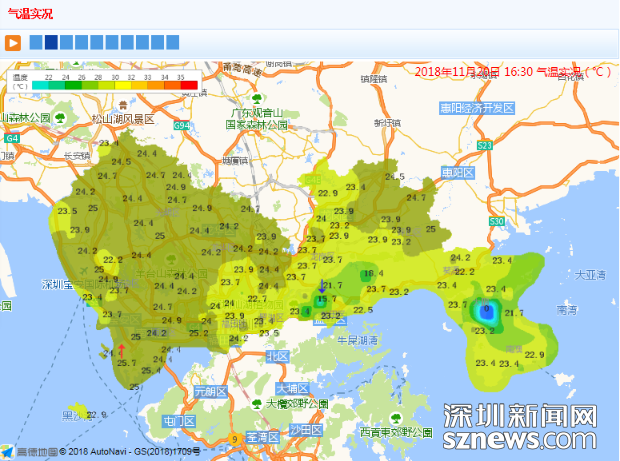This screenshot has width=620, height=461.
Task: Click the 气温实况 title tab
Action: pos(31,14)
